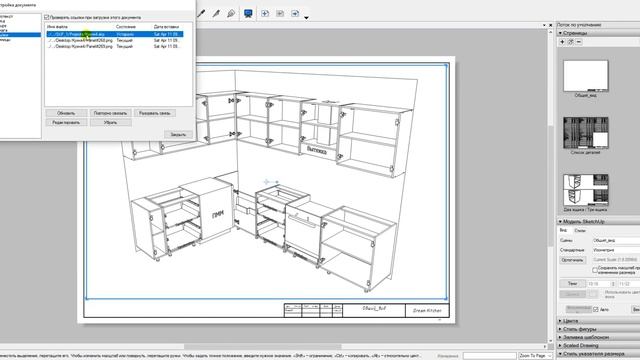
Task: Open the 'Сцены' scene dropdown
Action: tap(616, 240)
